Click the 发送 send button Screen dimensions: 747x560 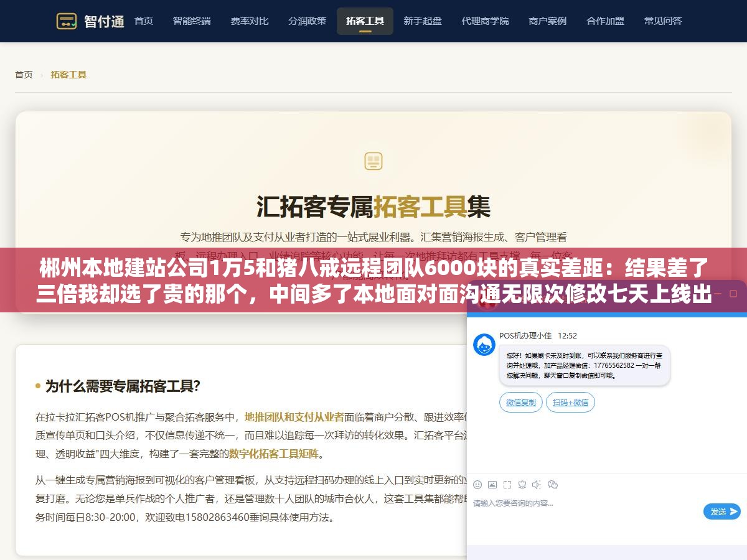[722, 511]
